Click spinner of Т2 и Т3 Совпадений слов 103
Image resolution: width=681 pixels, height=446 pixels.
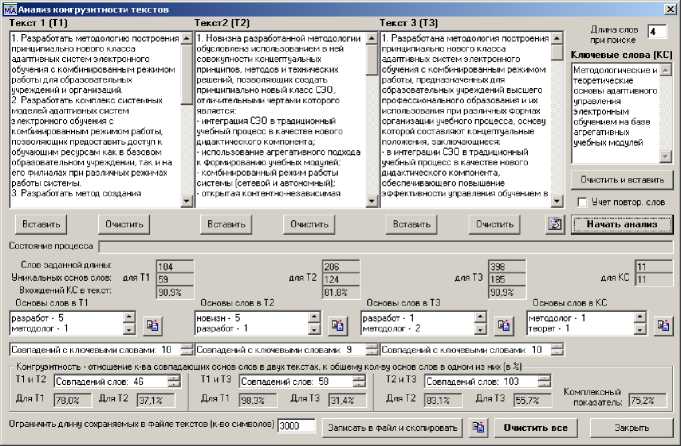tap(544, 382)
